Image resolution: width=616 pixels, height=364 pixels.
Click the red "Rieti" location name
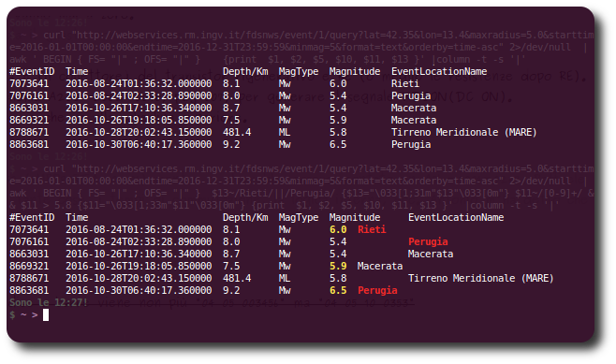372,229
